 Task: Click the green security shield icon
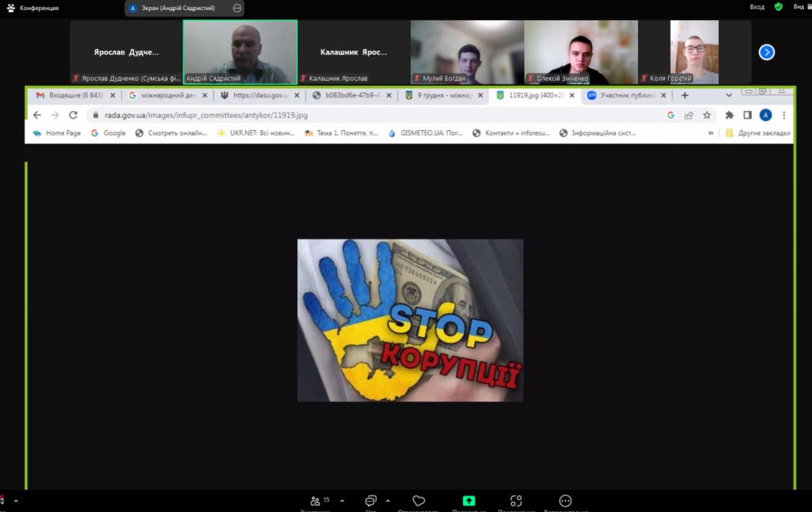coord(779,7)
